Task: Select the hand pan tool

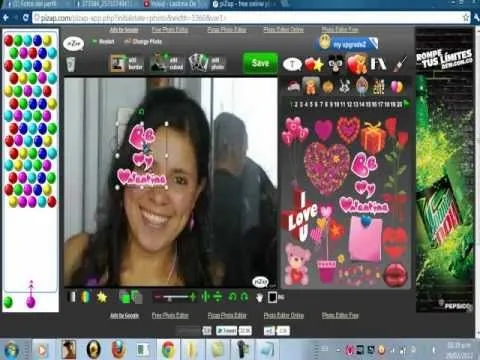Action: (x=260, y=297)
